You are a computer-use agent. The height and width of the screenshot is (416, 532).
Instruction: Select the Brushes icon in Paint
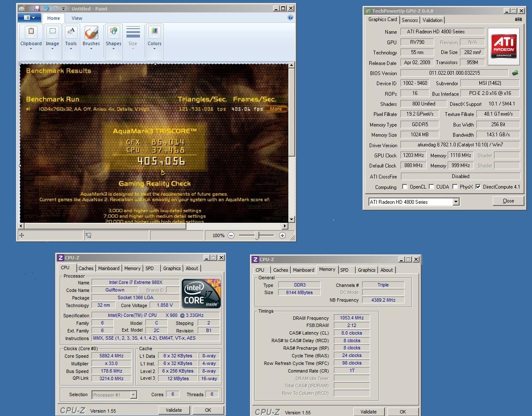(91, 32)
